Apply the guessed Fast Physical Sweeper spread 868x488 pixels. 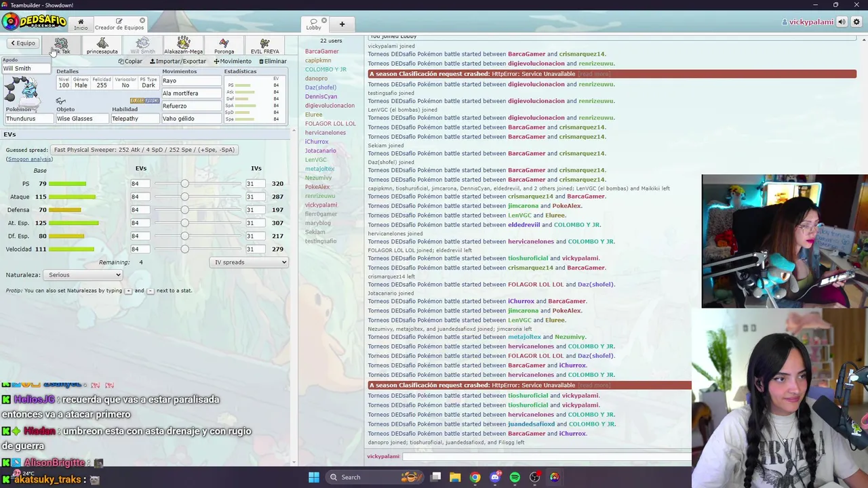[x=144, y=150]
